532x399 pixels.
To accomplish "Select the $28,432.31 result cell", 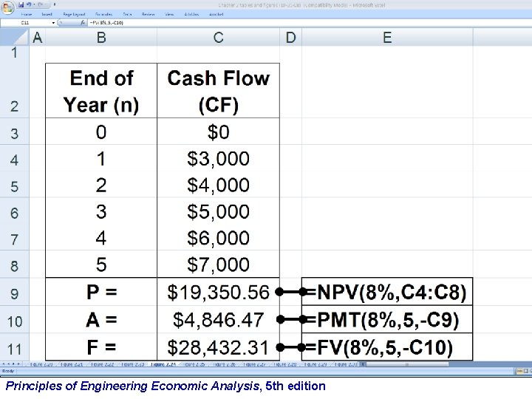I will point(218,347).
